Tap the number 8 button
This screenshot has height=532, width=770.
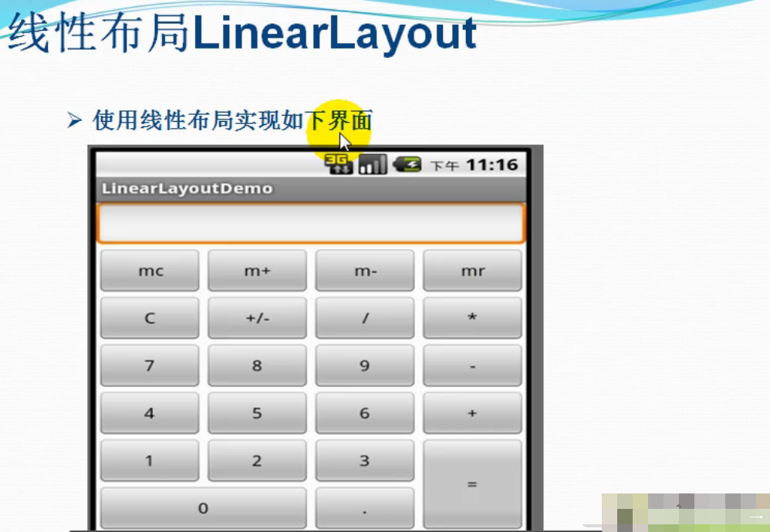258,365
